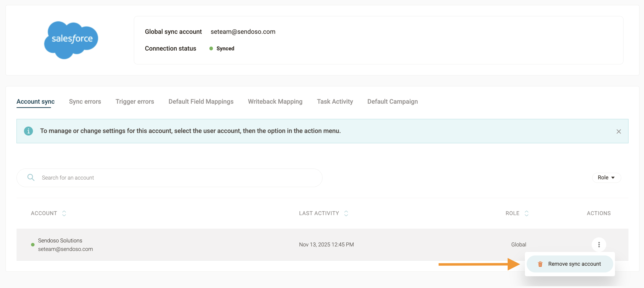Select the Writeback Mapping tab
This screenshot has width=644, height=288.
coord(275,101)
